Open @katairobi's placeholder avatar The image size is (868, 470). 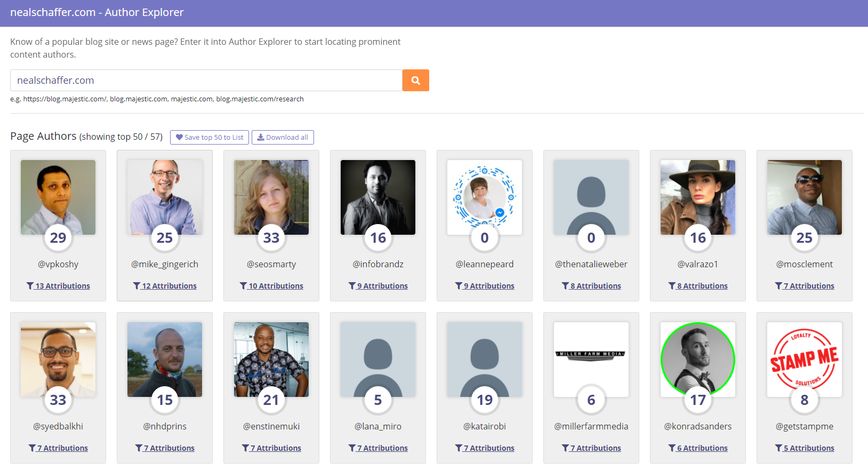coord(485,360)
